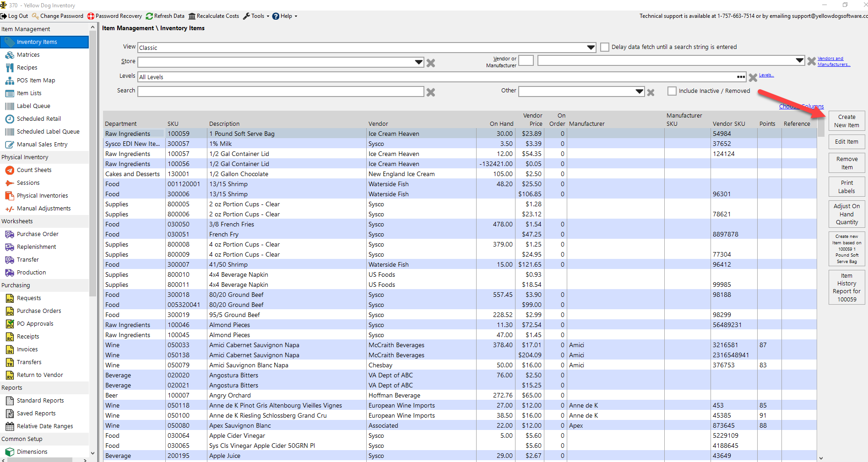Click the Receipts RC icon
The width and height of the screenshot is (868, 462).
[x=10, y=337]
